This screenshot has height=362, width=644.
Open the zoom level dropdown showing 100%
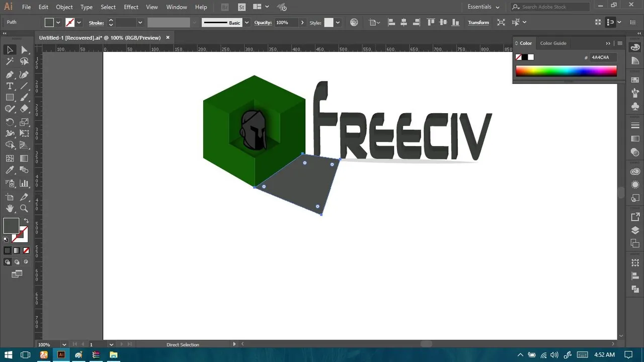tap(63, 344)
